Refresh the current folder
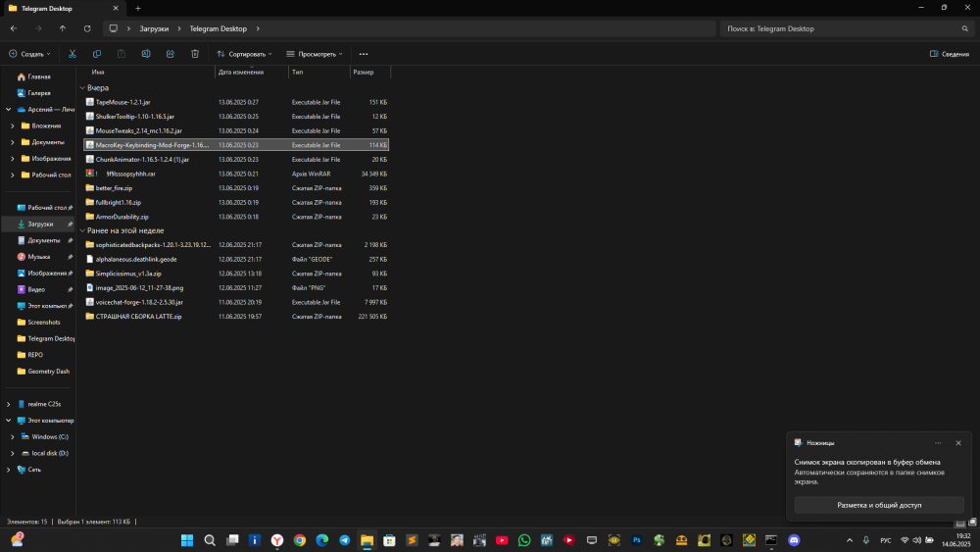 click(x=87, y=28)
